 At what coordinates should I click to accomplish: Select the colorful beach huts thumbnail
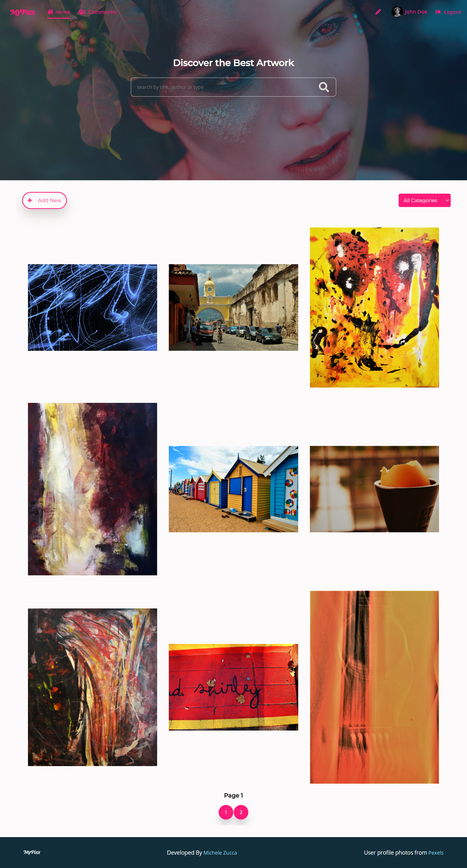(233, 488)
